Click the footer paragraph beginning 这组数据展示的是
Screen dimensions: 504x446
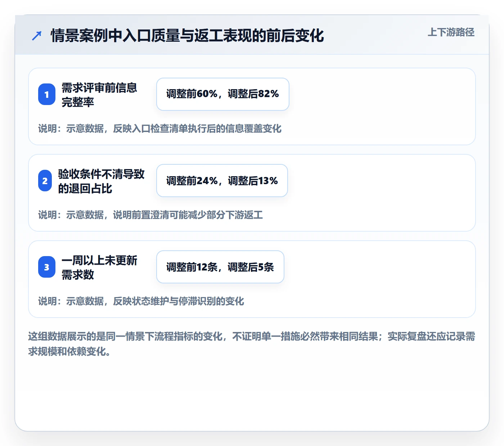pos(252,344)
